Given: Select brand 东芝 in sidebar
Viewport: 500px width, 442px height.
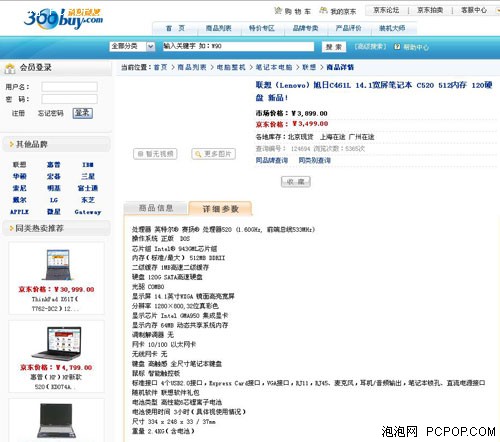Looking at the screenshot, I should coord(88,200).
